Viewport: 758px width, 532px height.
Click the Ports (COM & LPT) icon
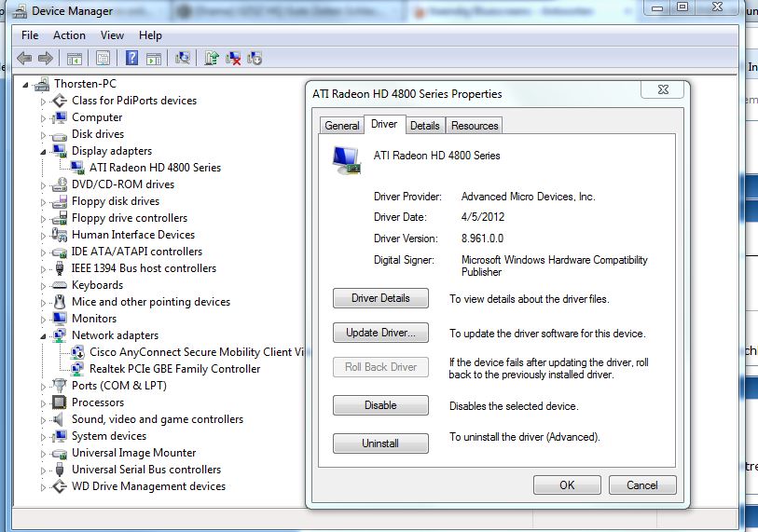click(x=60, y=386)
